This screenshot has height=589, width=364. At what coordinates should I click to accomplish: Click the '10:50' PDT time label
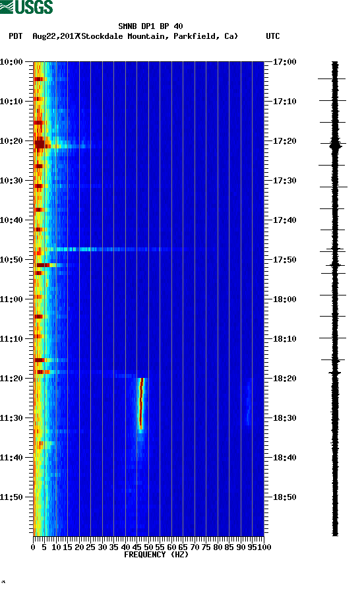click(11, 260)
